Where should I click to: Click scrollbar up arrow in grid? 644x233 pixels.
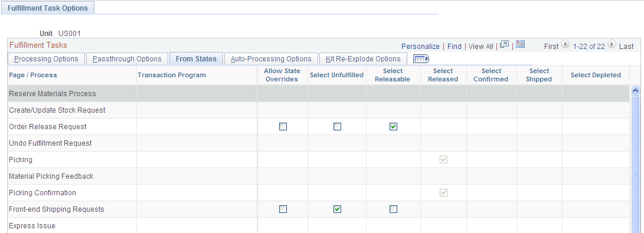635,90
